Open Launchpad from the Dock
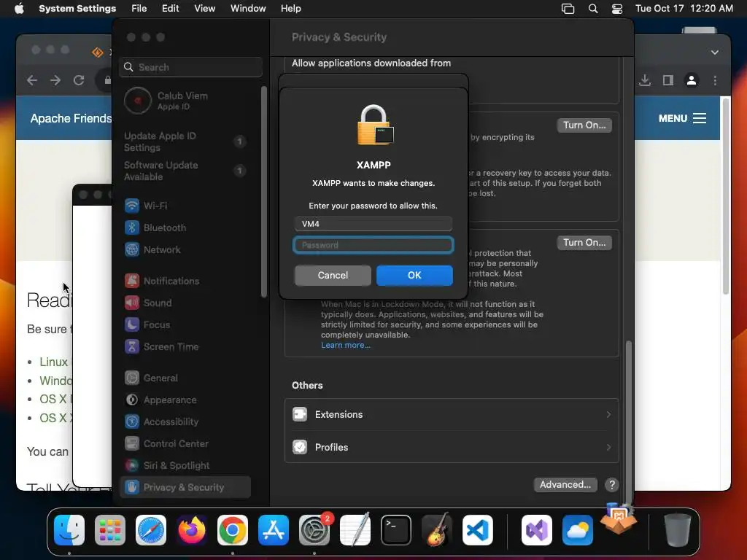Image resolution: width=747 pixels, height=560 pixels. coord(110,530)
